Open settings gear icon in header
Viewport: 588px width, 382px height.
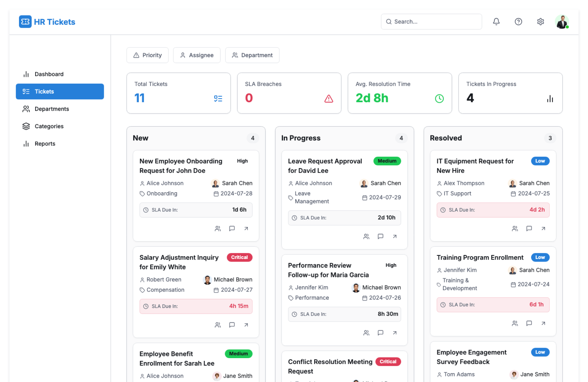tap(540, 21)
